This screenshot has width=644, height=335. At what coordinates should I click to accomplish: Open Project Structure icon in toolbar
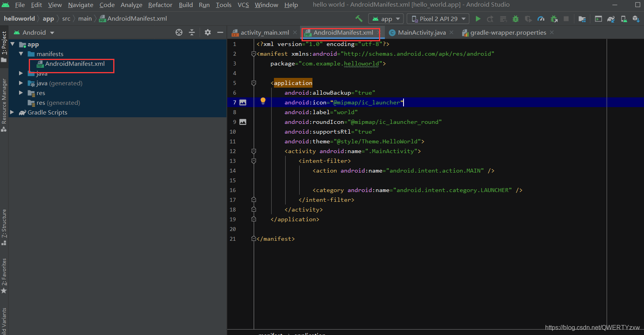[582, 19]
